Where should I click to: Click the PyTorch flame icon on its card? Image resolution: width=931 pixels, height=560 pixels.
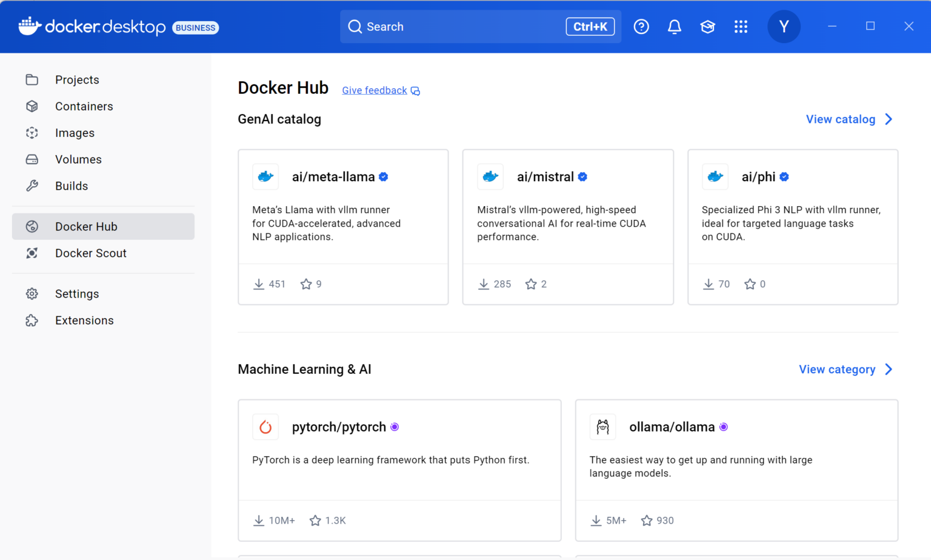[265, 427]
